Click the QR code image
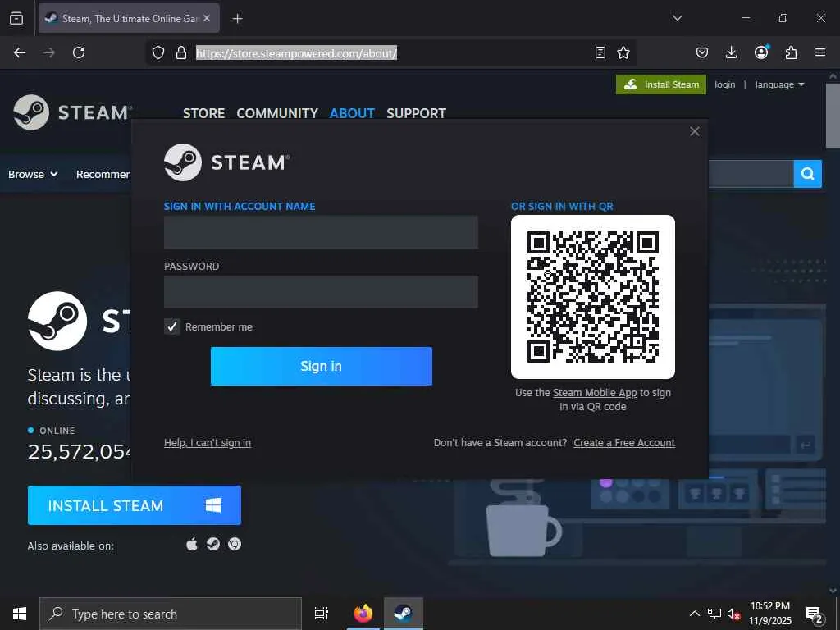 [593, 297]
